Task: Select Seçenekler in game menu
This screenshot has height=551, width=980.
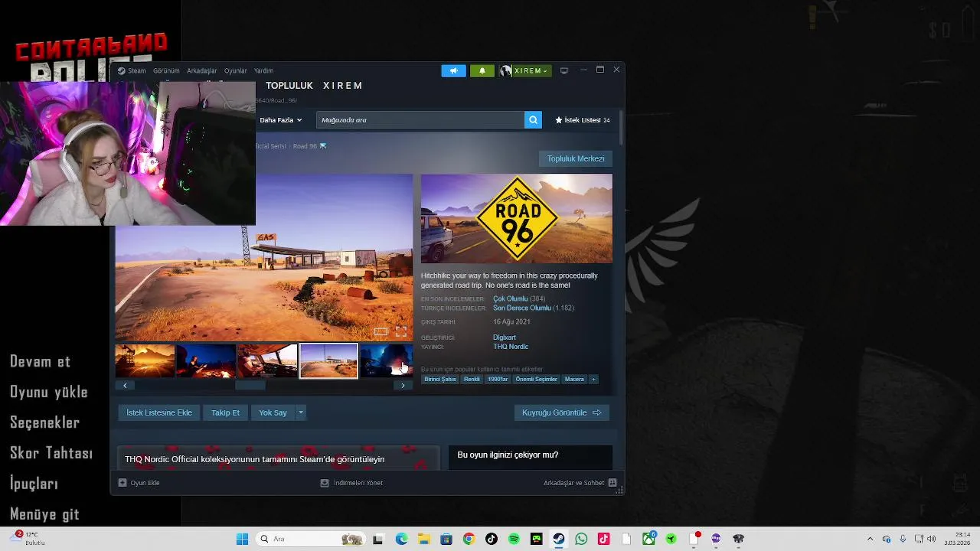Action: pos(44,422)
